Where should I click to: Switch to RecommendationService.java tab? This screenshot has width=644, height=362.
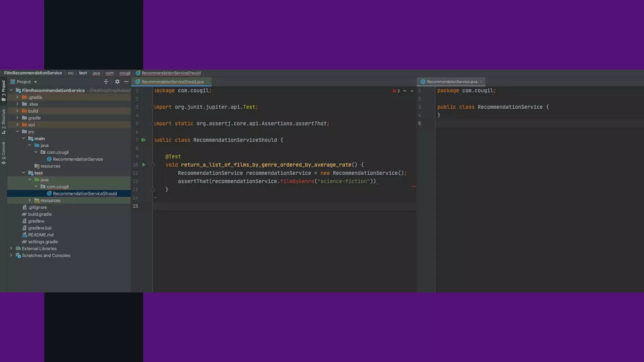(x=452, y=82)
